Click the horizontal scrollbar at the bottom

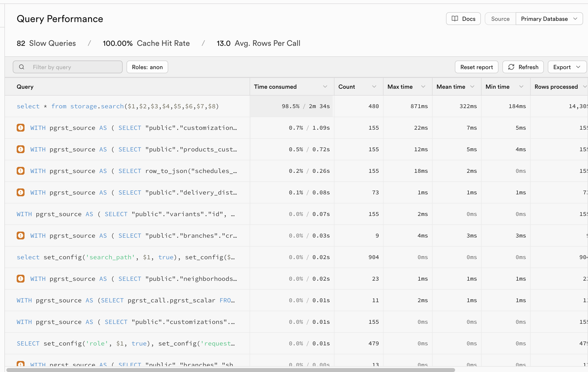[230, 370]
